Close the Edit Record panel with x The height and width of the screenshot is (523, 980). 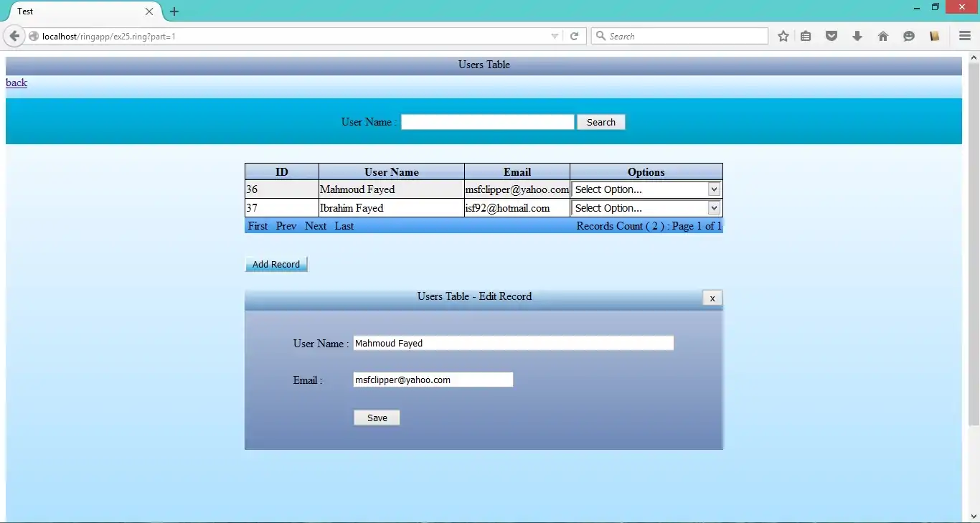pos(712,298)
